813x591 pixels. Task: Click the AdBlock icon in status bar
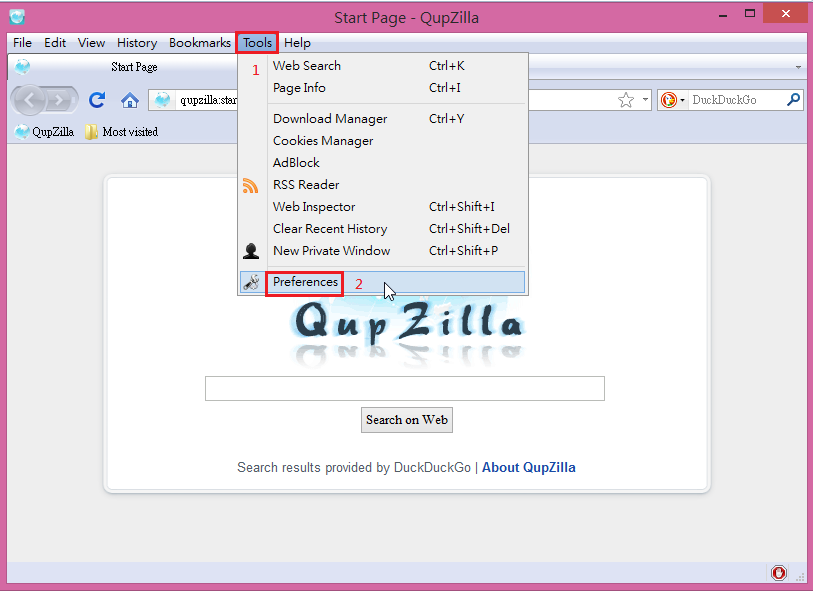[778, 573]
